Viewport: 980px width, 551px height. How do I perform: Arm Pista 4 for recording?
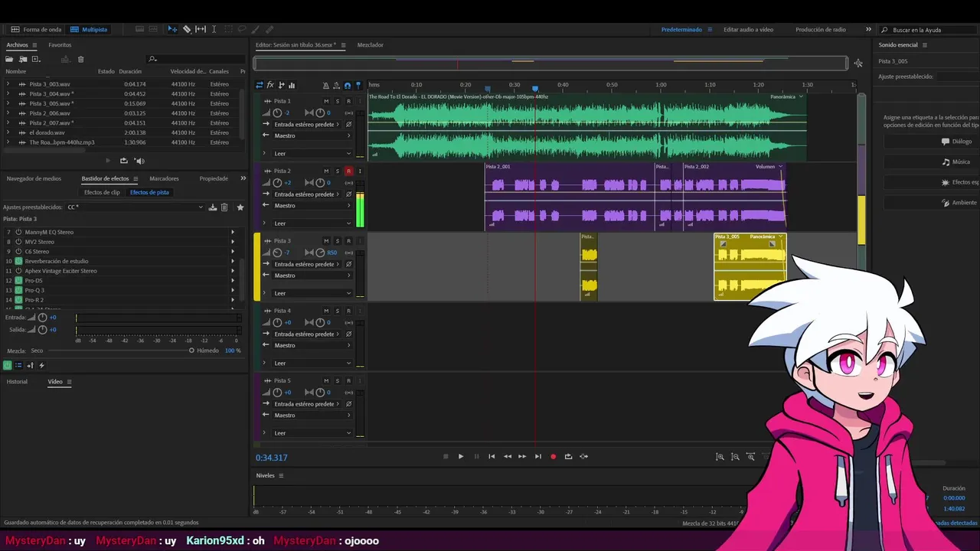[x=348, y=311]
